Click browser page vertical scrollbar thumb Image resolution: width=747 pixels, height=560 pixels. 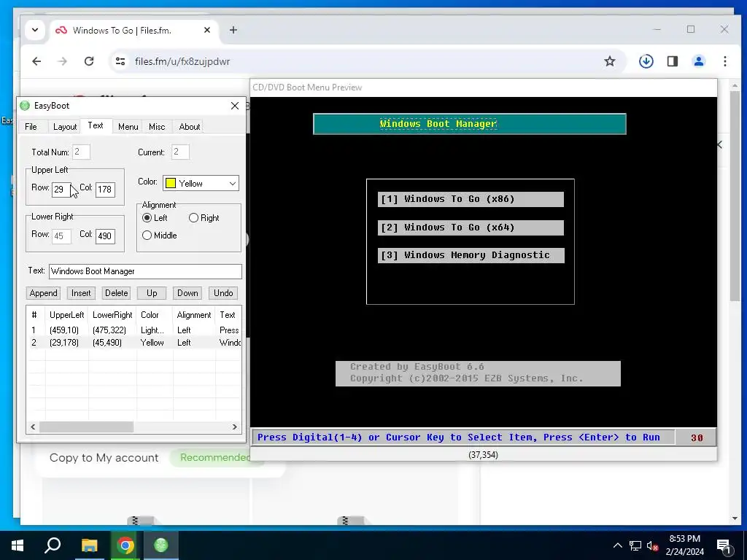pos(735,195)
